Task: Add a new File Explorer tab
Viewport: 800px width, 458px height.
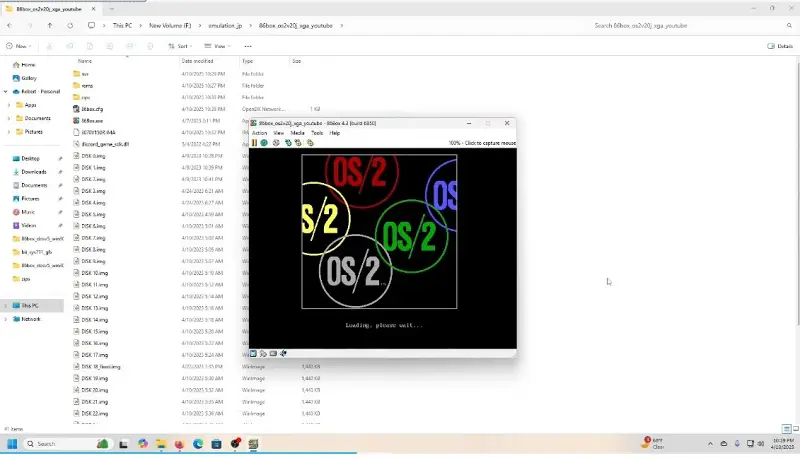Action: (111, 9)
